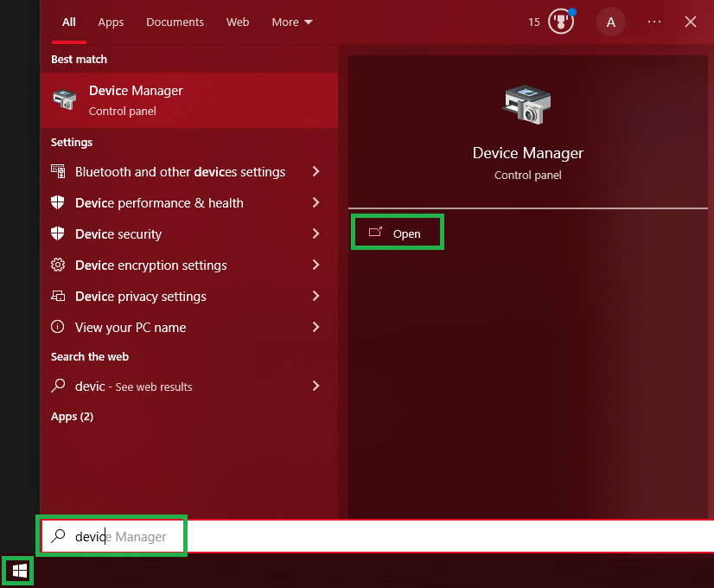Click devic - See web results
Image resolution: width=714 pixels, height=588 pixels.
pyautogui.click(x=189, y=387)
